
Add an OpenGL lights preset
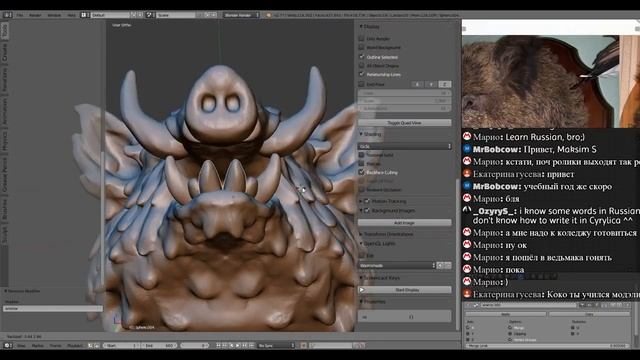[440, 265]
